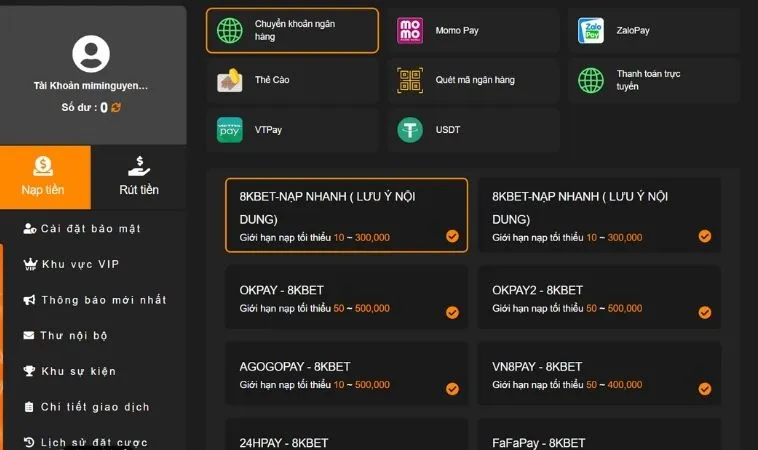The image size is (758, 450).
Task: Click the trophy icon for events
Action: click(29, 371)
